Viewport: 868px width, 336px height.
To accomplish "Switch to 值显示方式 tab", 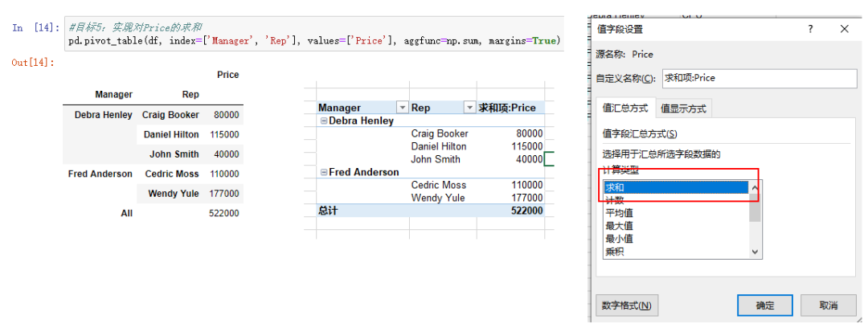I will (x=684, y=109).
